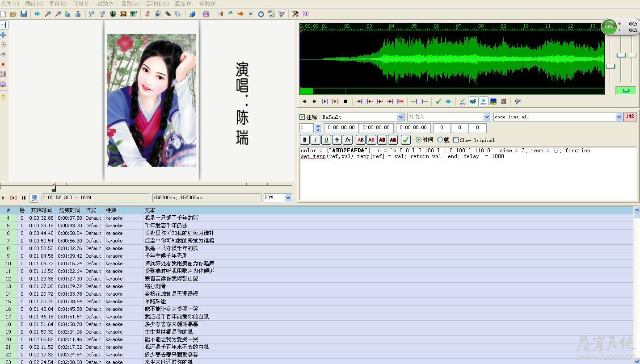
Task: Open the 计时 Timing menu
Action: tap(82, 4)
